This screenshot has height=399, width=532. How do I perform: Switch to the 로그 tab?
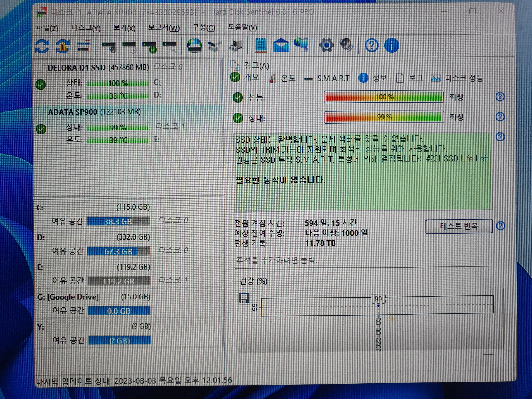[409, 78]
